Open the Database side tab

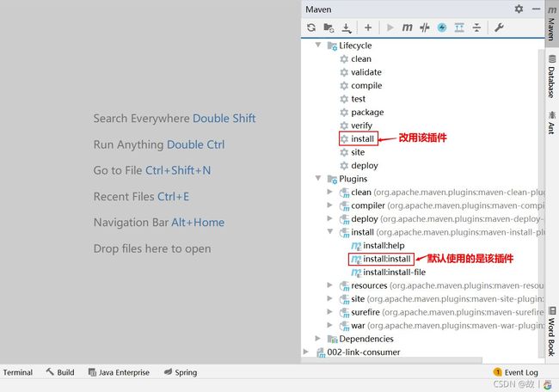551,76
